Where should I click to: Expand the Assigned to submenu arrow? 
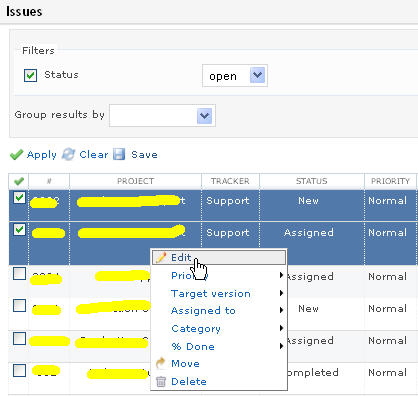point(281,310)
